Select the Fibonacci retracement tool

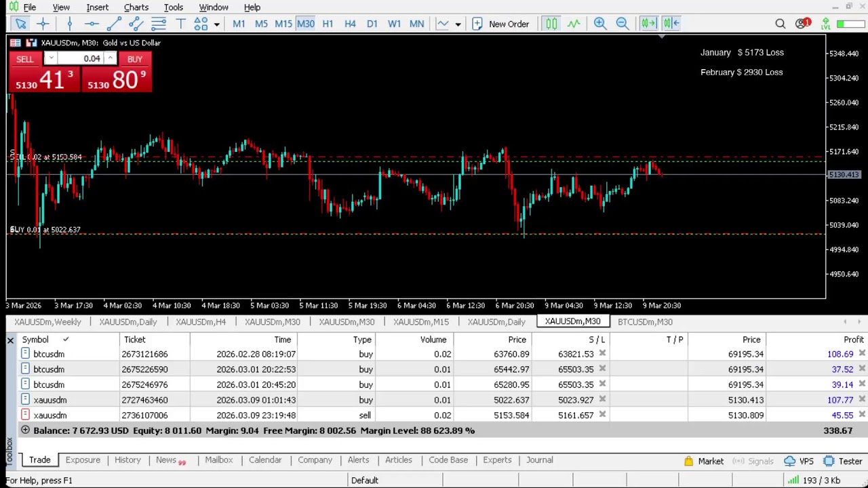159,24
